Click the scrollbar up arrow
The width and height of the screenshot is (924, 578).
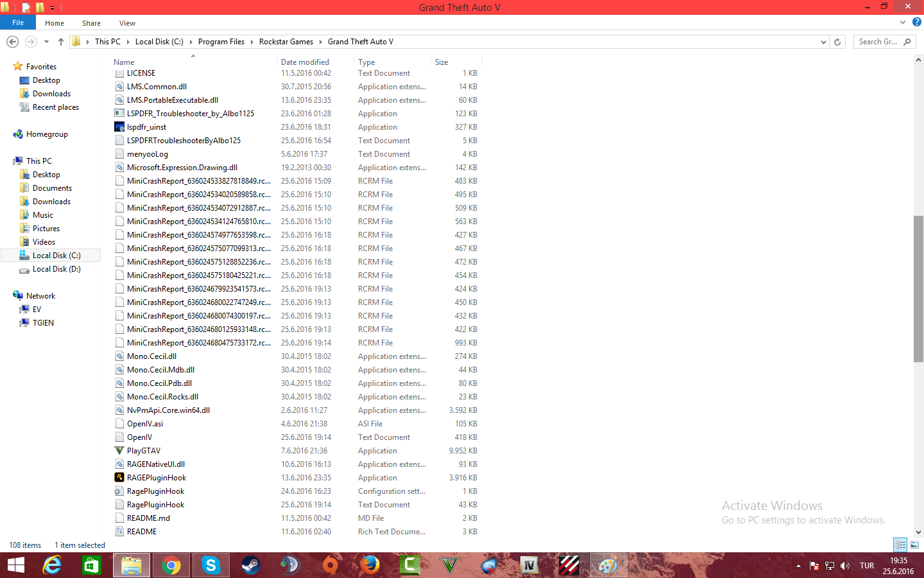tap(918, 60)
